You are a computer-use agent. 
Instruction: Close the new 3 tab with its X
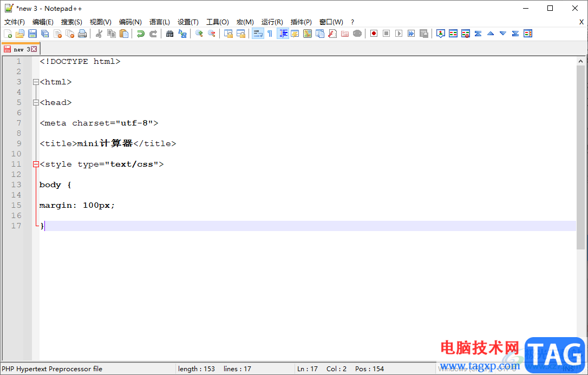coord(34,49)
